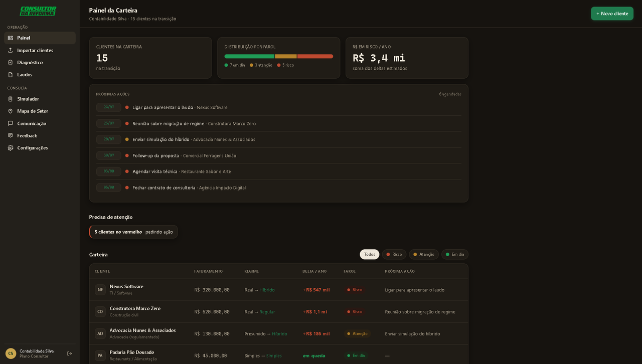Image resolution: width=642 pixels, height=364 pixels.
Task: Click the AD avatar for Advocacia Nunes
Action: click(x=100, y=333)
